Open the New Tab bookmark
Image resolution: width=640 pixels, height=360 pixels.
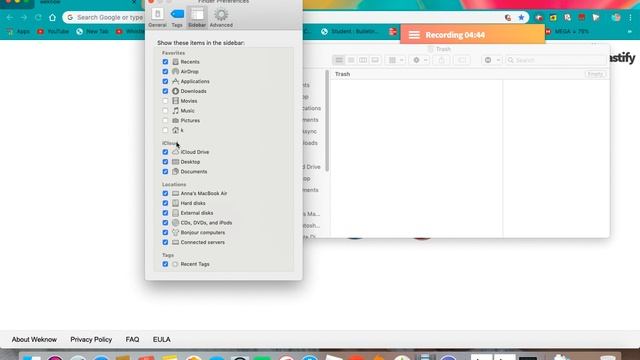93,31
